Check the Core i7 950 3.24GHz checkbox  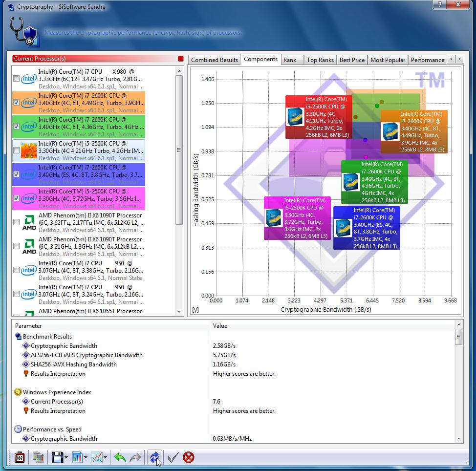tap(17, 294)
